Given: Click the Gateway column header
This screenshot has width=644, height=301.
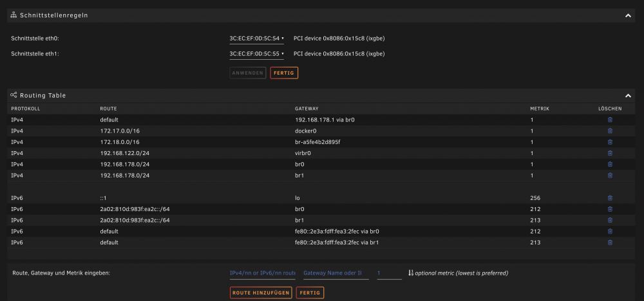Looking at the screenshot, I should click(307, 109).
